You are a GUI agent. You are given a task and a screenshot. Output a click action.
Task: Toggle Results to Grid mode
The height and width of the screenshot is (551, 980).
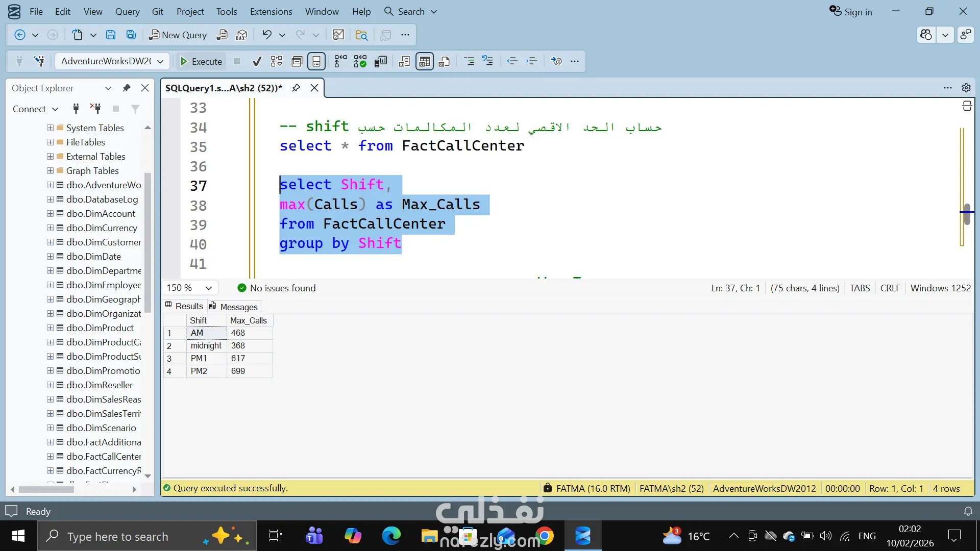[x=424, y=61]
